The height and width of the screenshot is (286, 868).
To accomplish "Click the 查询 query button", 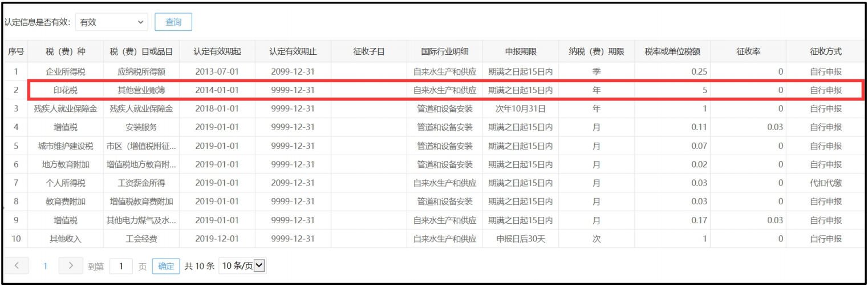I will 173,22.
